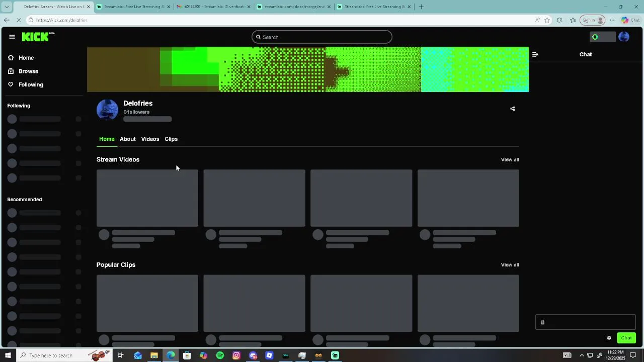The image size is (644, 362).
Task: Click the search magnifier icon
Action: click(259, 37)
